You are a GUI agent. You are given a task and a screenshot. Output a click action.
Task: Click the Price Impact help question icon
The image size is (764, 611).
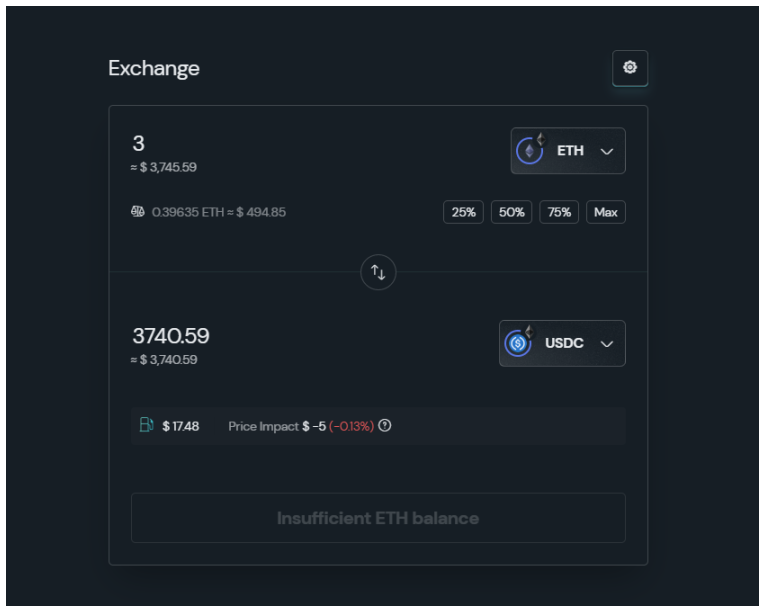coord(384,425)
